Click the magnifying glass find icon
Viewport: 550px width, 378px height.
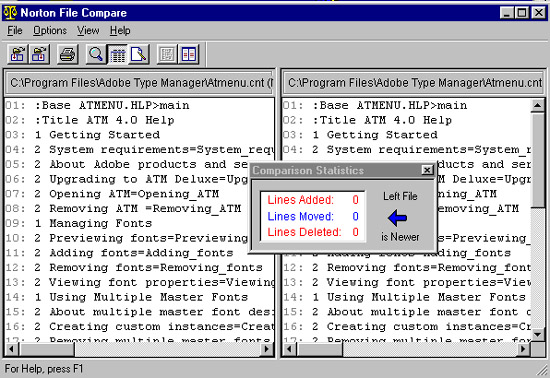(x=96, y=54)
